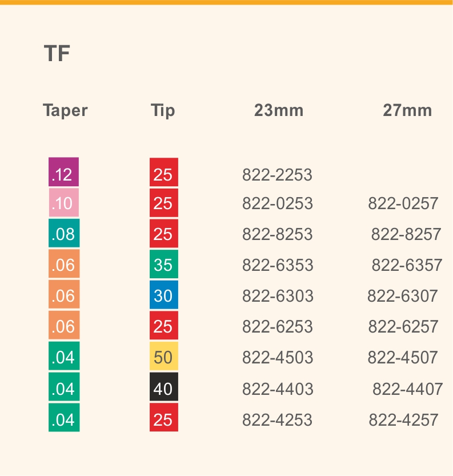Click the 23mm column header
This screenshot has width=453, height=476.
[x=279, y=110]
